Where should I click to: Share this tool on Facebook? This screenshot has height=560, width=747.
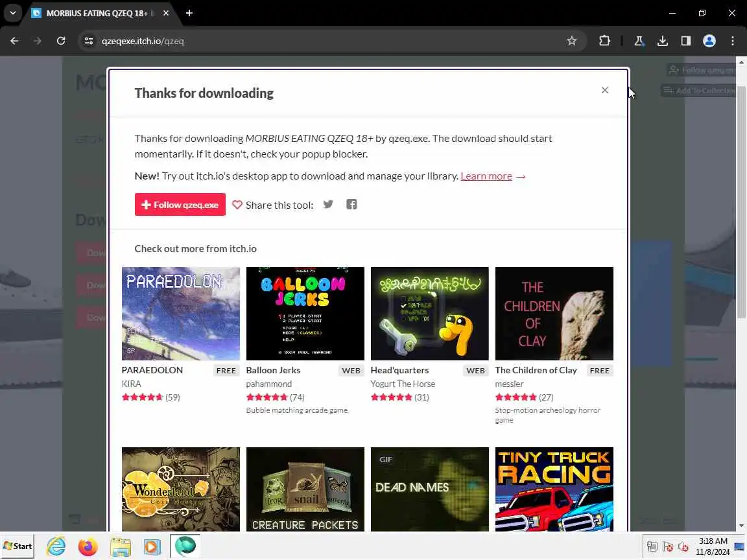351,204
